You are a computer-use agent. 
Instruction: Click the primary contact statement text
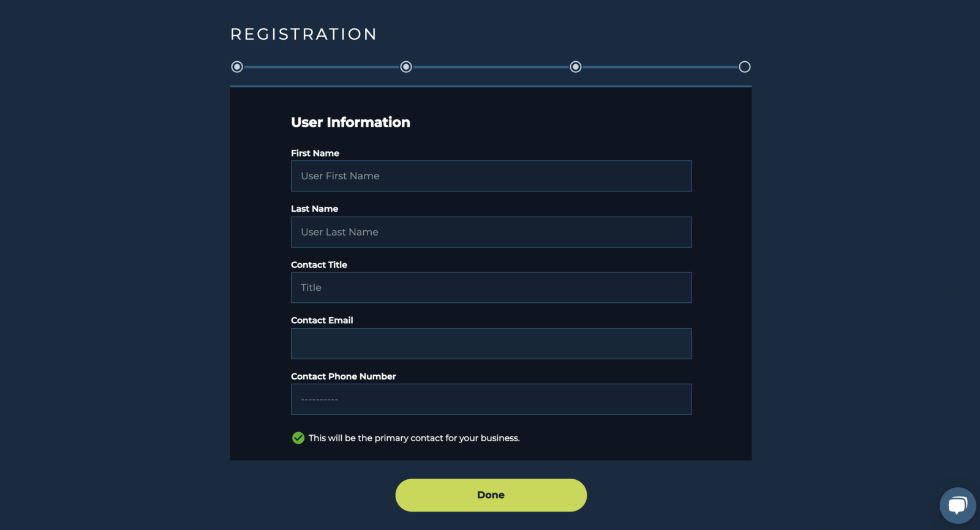414,438
